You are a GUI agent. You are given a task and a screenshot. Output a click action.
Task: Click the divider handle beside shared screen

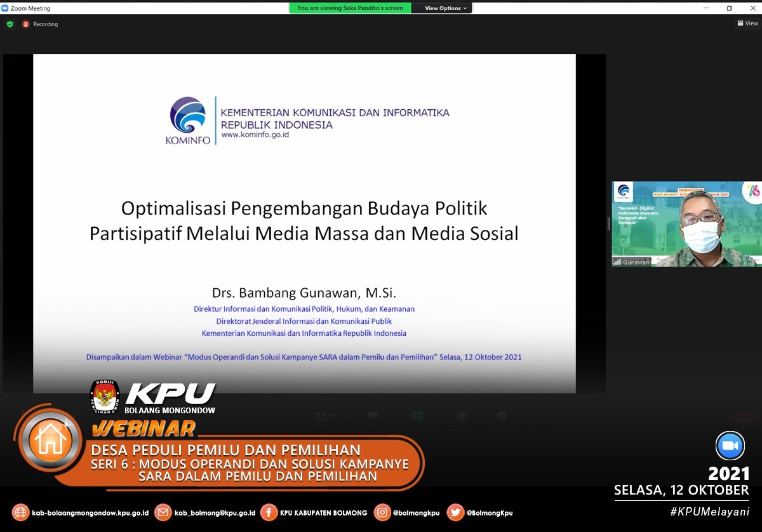(x=608, y=223)
